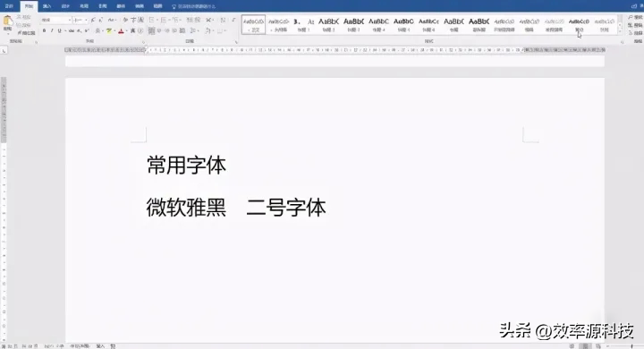The width and height of the screenshot is (644, 349).
Task: Apply the 要点 strong style
Action: tap(579, 25)
